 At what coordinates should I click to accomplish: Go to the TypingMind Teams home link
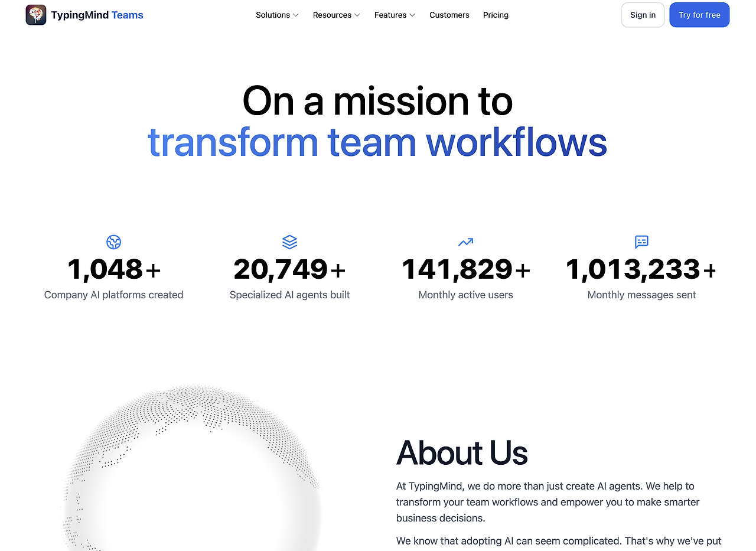84,15
